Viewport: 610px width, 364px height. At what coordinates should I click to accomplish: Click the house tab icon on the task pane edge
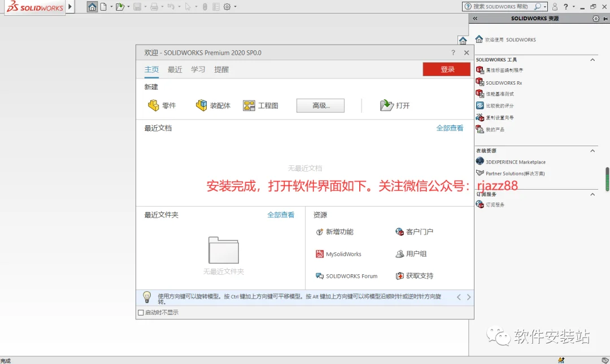[x=463, y=41]
